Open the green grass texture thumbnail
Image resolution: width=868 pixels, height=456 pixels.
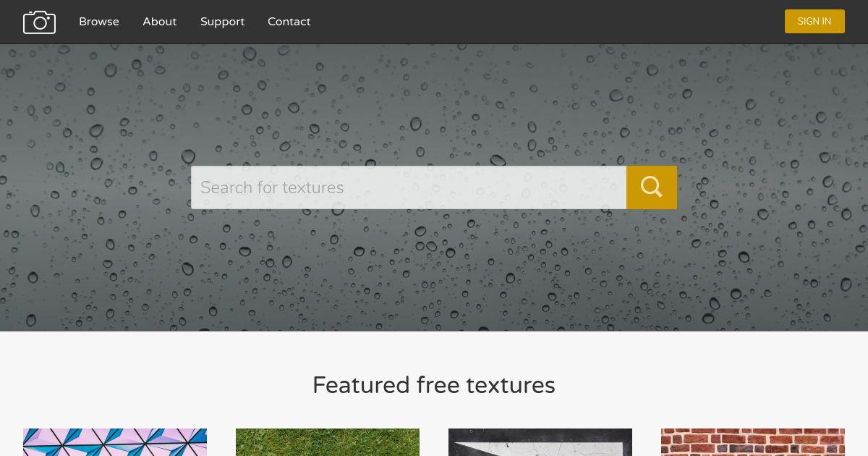click(328, 442)
